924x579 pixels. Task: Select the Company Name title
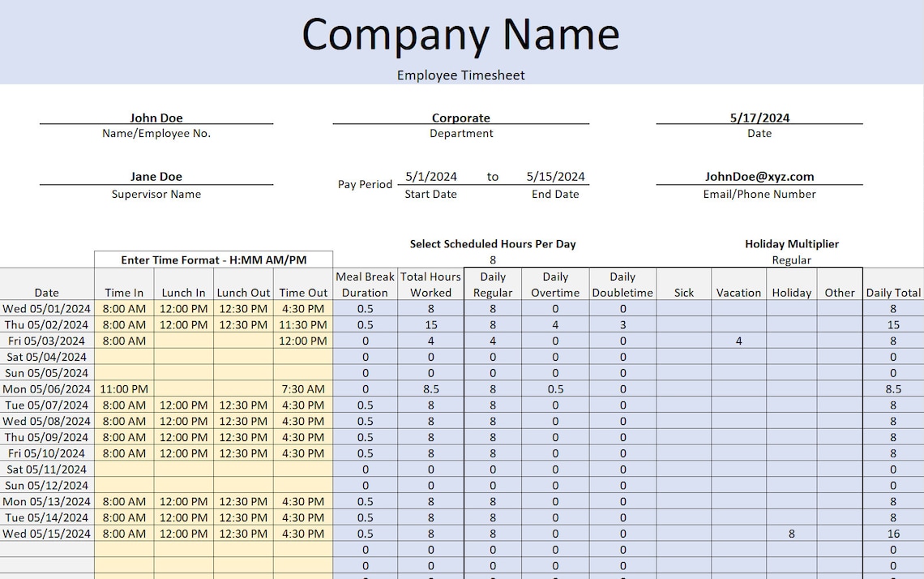460,34
